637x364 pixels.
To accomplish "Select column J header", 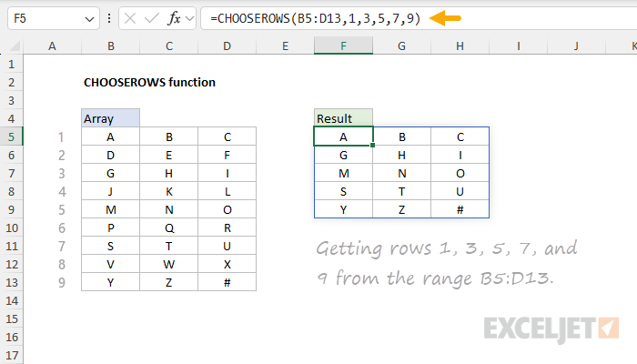I will coord(576,45).
